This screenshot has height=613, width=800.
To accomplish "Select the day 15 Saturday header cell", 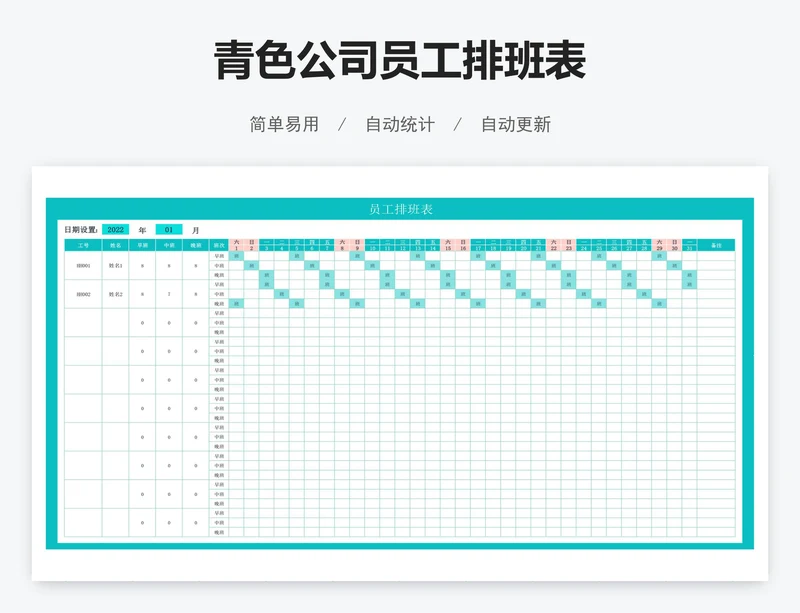I will [x=448, y=245].
